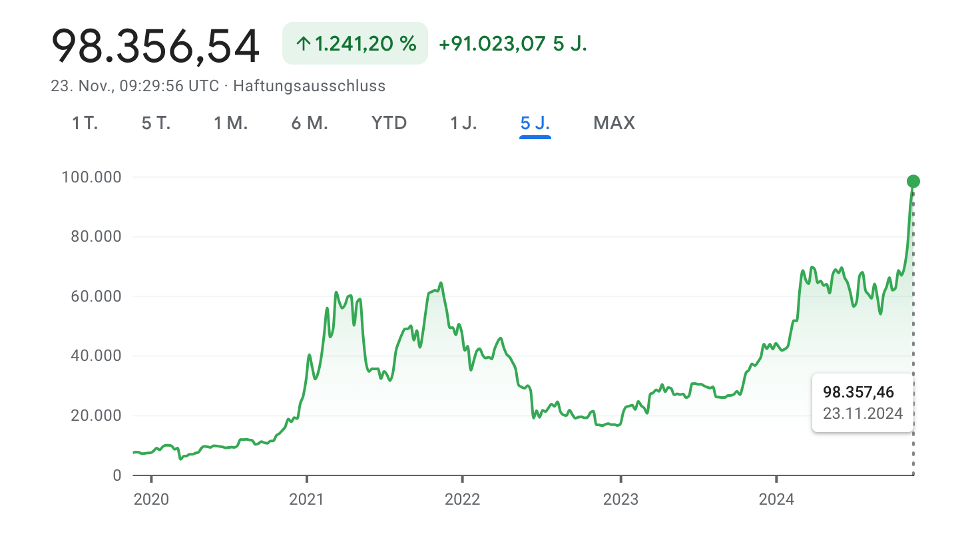This screenshot has width=980, height=534.
Task: Open the Haftungsausschluss disclaimer link
Action: [309, 86]
